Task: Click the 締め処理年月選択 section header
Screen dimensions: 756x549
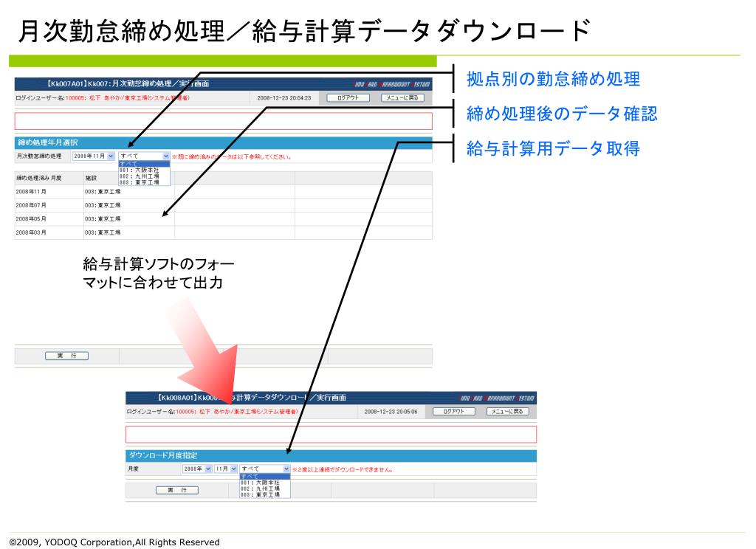Action: 223,142
